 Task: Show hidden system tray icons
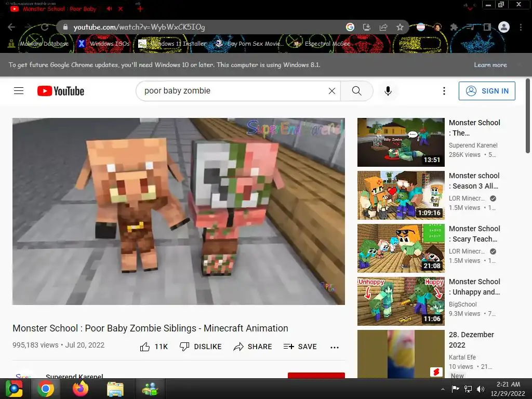pyautogui.click(x=443, y=389)
